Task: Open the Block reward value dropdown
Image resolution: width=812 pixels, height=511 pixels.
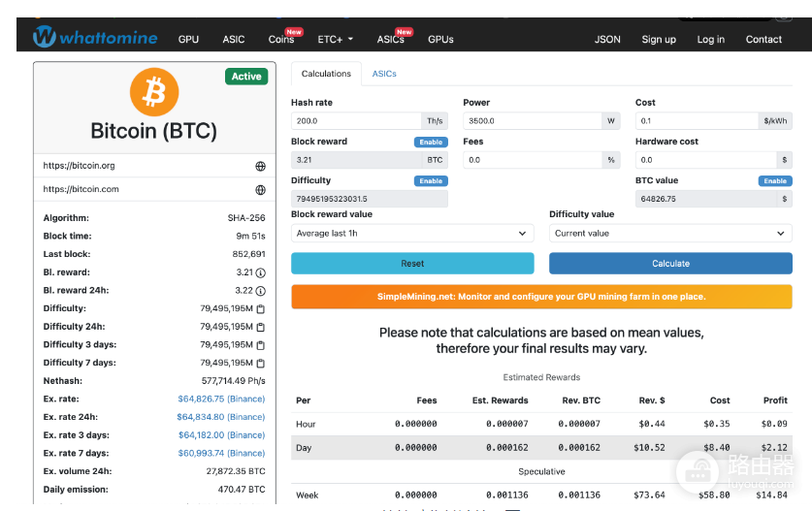Action: (x=412, y=234)
